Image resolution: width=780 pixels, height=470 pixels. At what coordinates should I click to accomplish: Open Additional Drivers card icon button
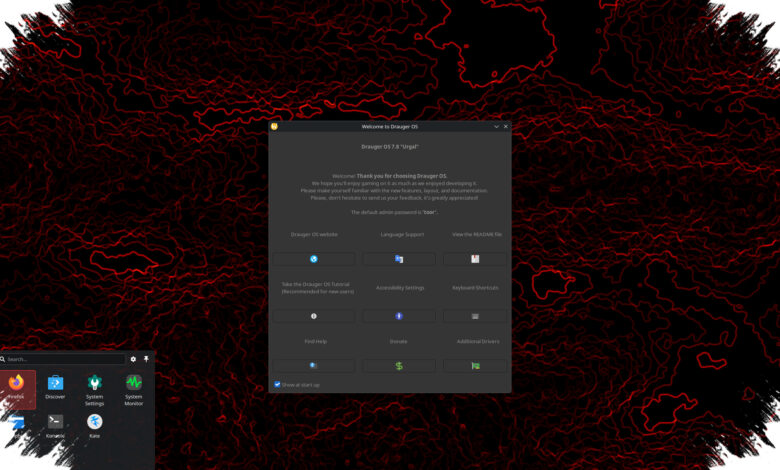(x=475, y=366)
